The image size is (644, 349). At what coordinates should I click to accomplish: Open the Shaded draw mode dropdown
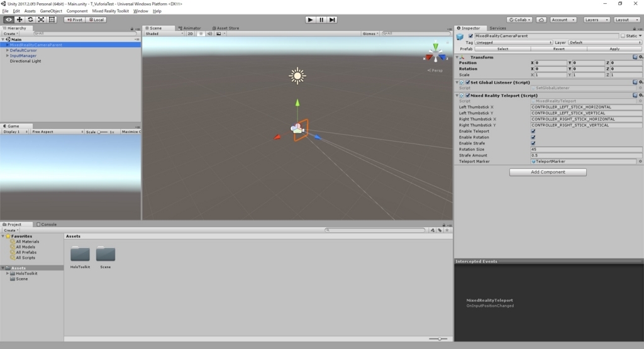pos(164,34)
